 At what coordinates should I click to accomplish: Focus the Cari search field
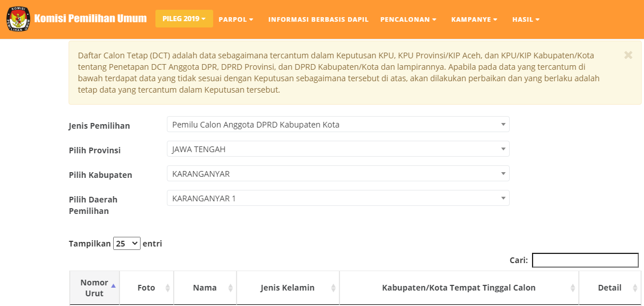click(585, 260)
